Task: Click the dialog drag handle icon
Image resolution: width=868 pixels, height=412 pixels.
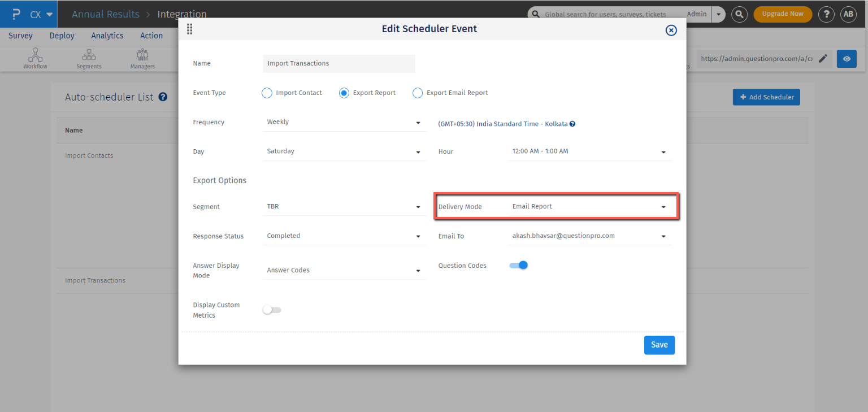Action: coord(190,29)
